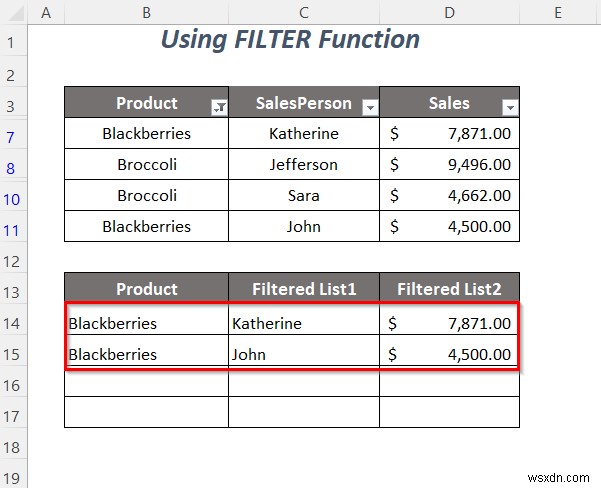The image size is (601, 488).
Task: Click the title 'Using FILTER Function' cell
Action: click(x=290, y=40)
